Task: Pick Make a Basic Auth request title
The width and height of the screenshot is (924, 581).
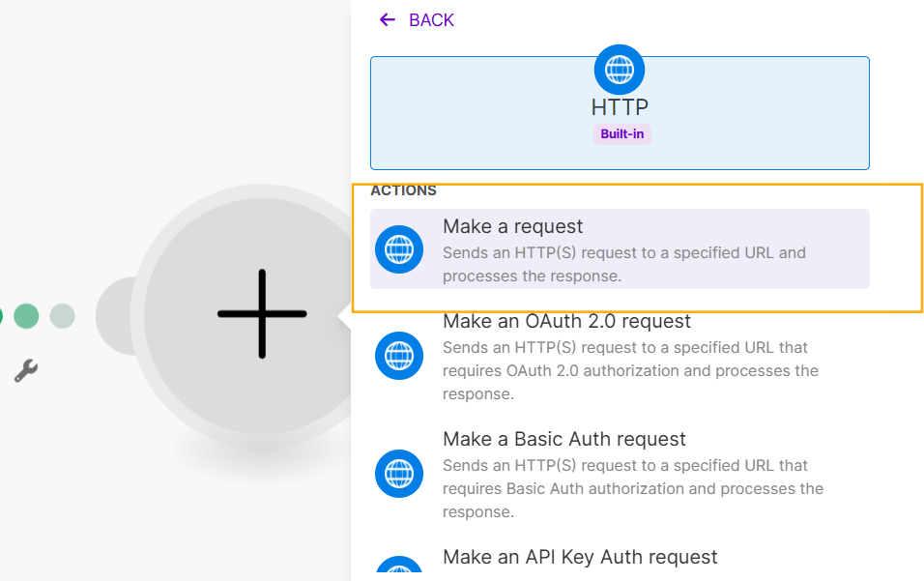Action: click(x=564, y=439)
